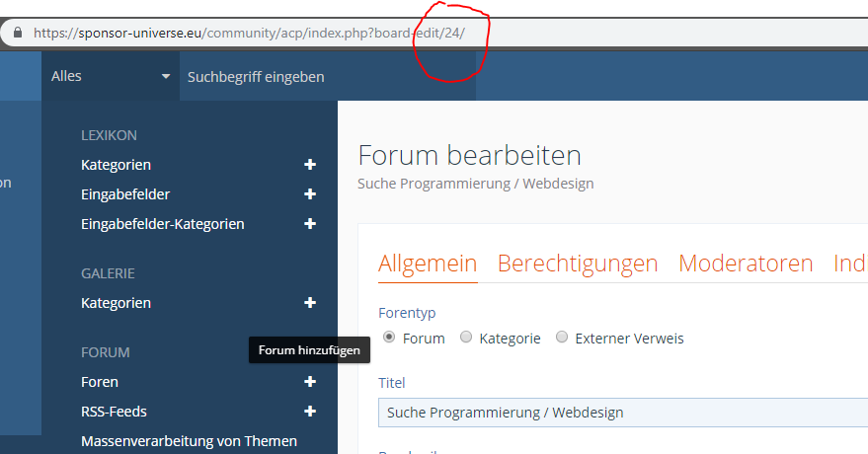Open the Moderatoren tab
The image size is (868, 454).
(x=746, y=264)
